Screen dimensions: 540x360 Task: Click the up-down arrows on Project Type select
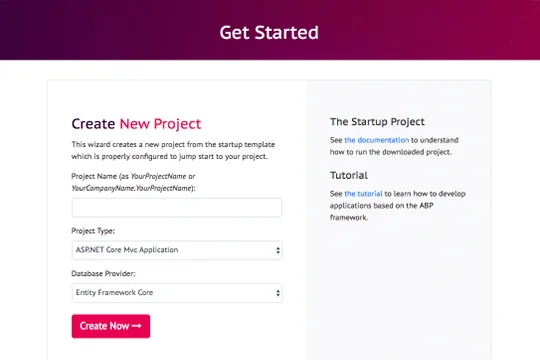[x=278, y=250]
